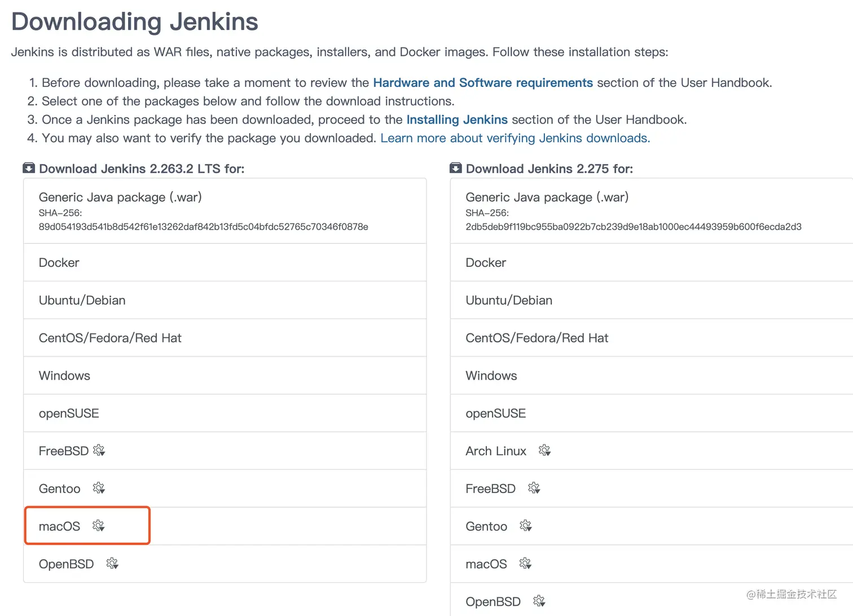Select FreeBSD in the 2.275 weekly list

[652, 489]
